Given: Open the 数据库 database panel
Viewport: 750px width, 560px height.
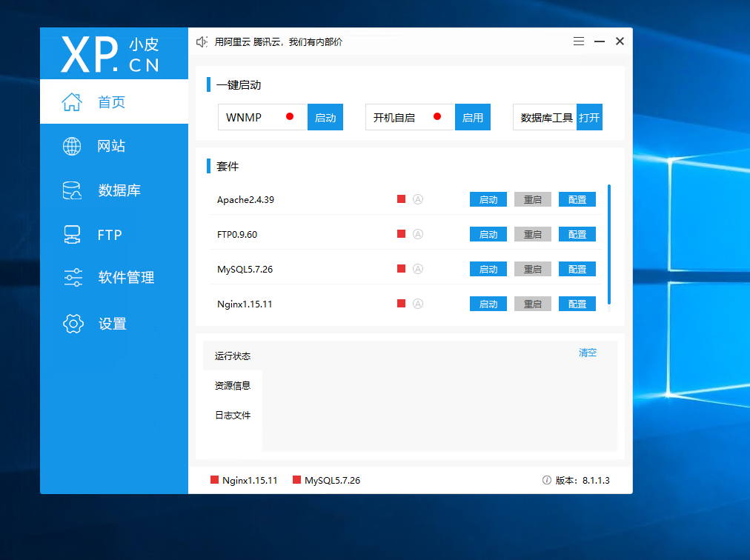Looking at the screenshot, I should pos(110,190).
